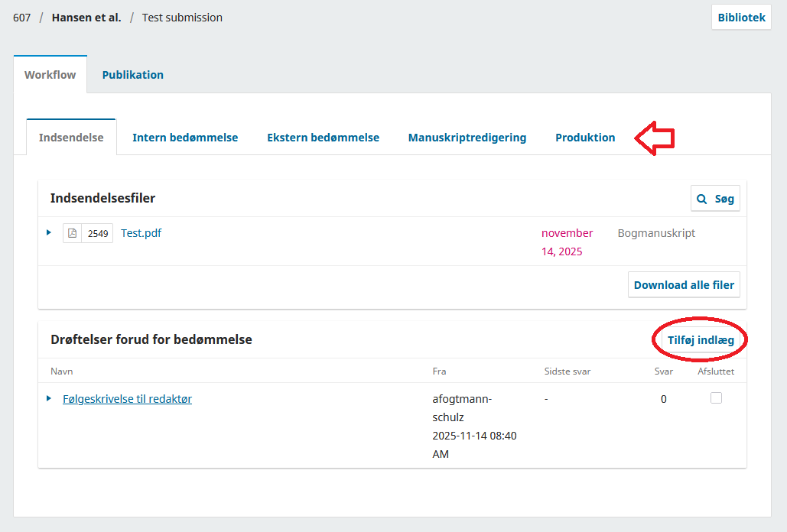The image size is (787, 532).
Task: Open the Ekstern bedømmelse tab
Action: click(x=323, y=138)
